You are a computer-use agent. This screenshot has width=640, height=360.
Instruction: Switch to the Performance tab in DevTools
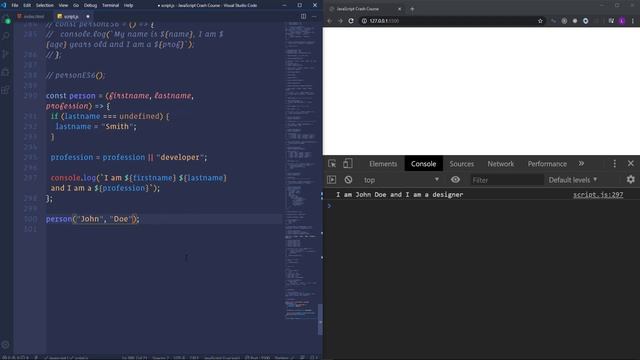coord(547,164)
